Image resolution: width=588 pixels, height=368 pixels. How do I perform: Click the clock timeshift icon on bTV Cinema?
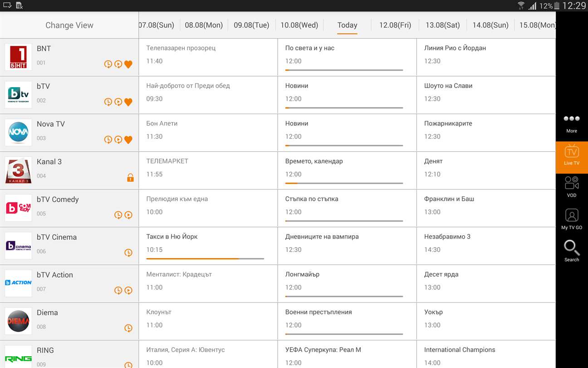[128, 253]
